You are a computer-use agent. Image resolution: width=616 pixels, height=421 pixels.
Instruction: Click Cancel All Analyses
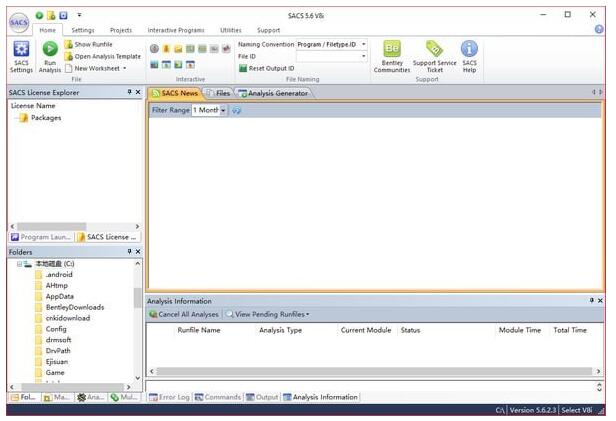[184, 315]
